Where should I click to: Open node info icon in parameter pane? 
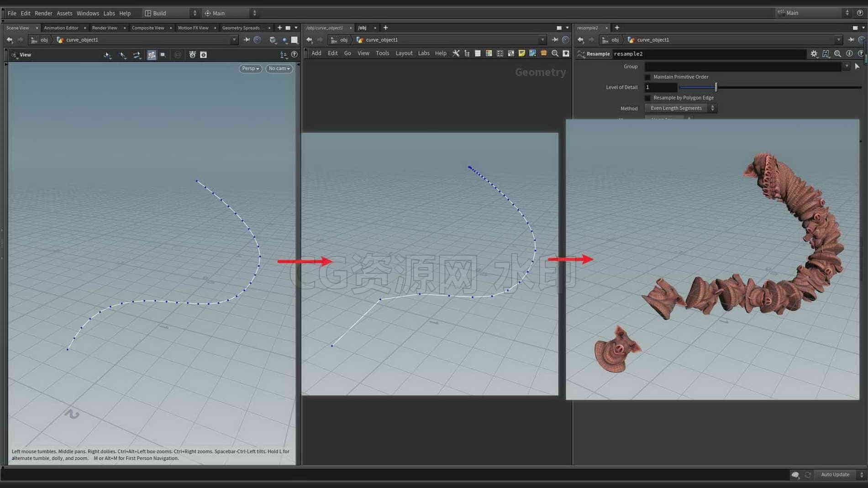pyautogui.click(x=849, y=54)
